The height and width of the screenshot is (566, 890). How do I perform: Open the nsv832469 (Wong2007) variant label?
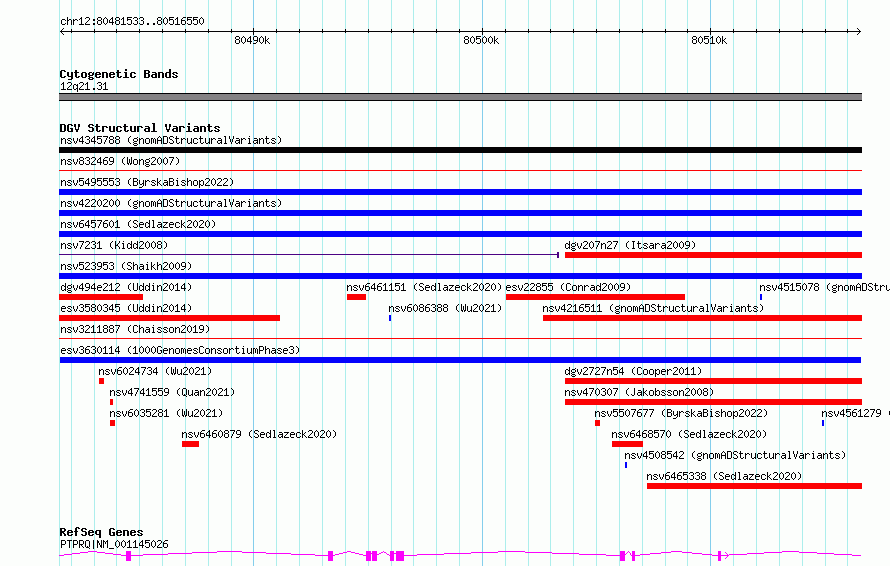coord(120,161)
